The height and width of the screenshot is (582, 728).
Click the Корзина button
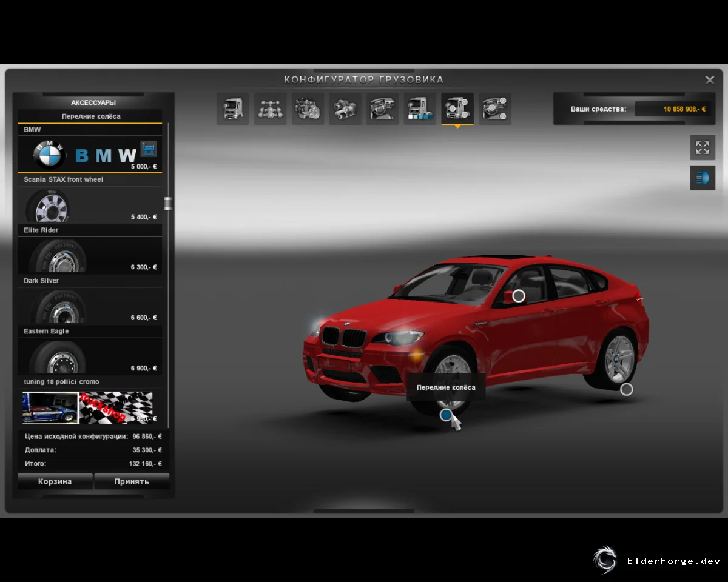pos(55,481)
